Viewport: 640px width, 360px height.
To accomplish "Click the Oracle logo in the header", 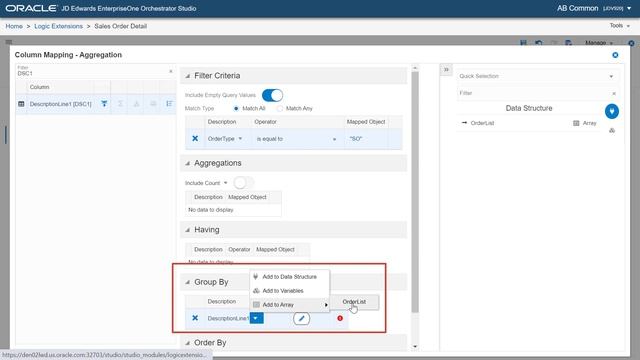I will [x=31, y=8].
